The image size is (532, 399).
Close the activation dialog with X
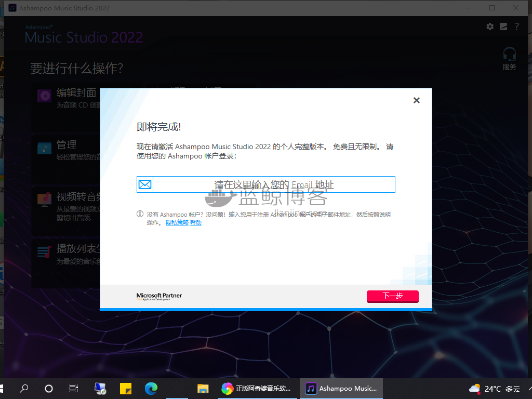pyautogui.click(x=416, y=100)
